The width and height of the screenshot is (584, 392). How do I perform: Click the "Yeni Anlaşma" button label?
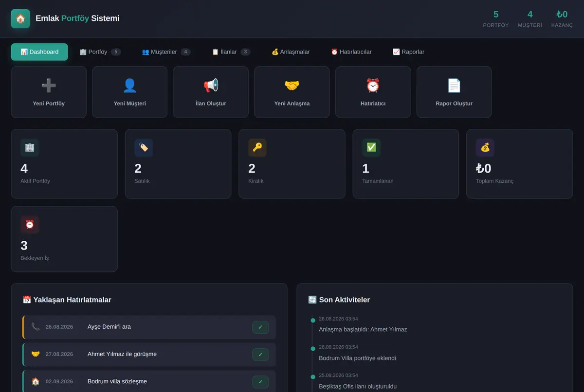click(292, 104)
